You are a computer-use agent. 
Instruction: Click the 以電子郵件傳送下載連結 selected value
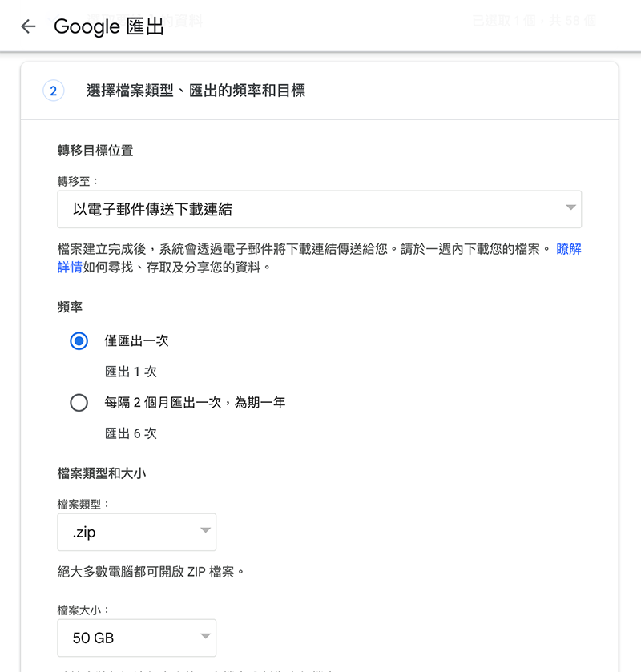point(152,210)
